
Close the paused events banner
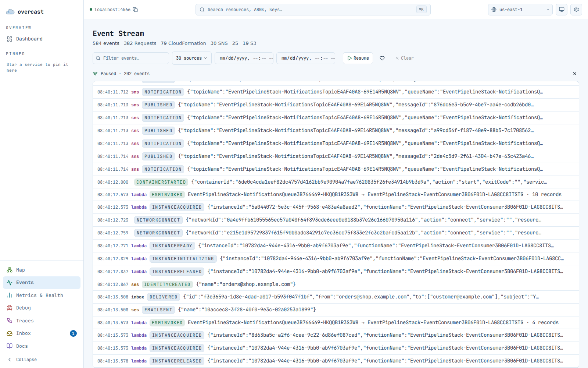click(x=575, y=74)
